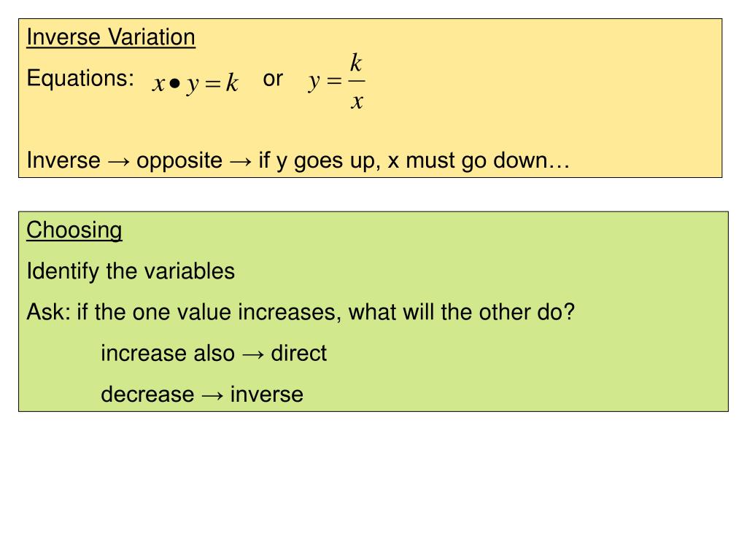Click the arrow after opposite
Image resolution: width=747 pixels, height=560 pixels.
click(240, 162)
